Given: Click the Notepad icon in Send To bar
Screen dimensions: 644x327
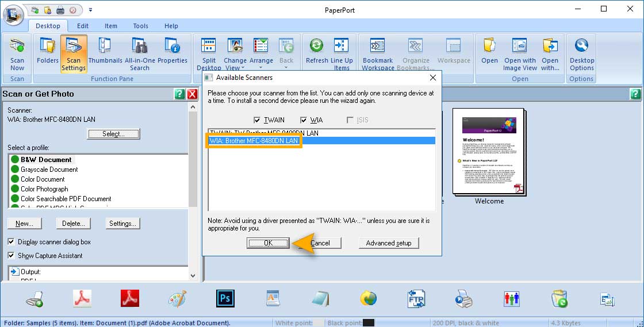Looking at the screenshot, I should point(320,299).
